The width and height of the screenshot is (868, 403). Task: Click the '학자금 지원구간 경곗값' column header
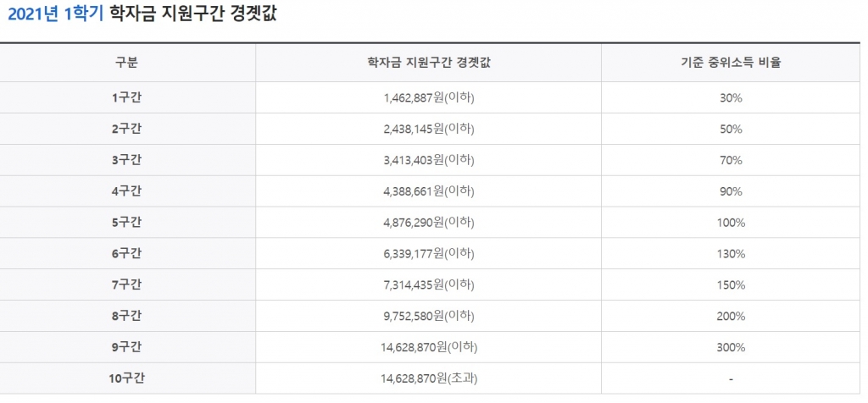pyautogui.click(x=429, y=63)
